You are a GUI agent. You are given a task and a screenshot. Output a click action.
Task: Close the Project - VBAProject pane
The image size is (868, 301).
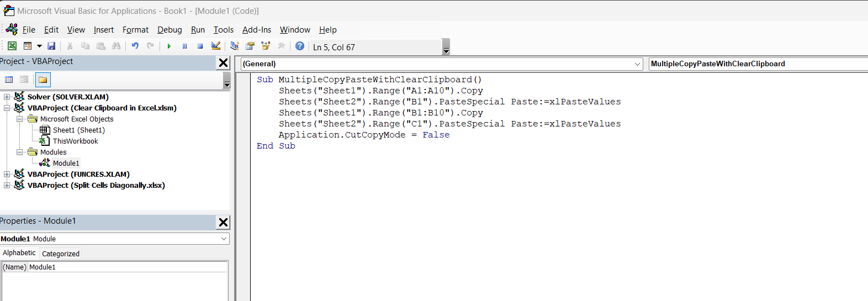223,63
